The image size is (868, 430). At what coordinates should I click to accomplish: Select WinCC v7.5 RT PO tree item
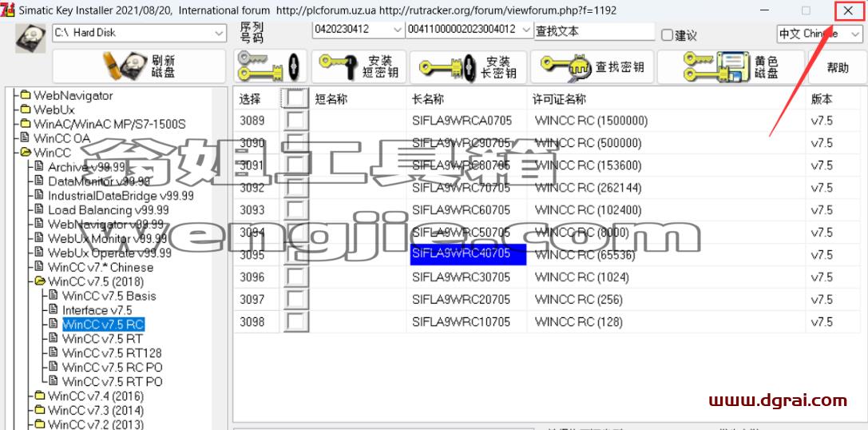point(113,382)
